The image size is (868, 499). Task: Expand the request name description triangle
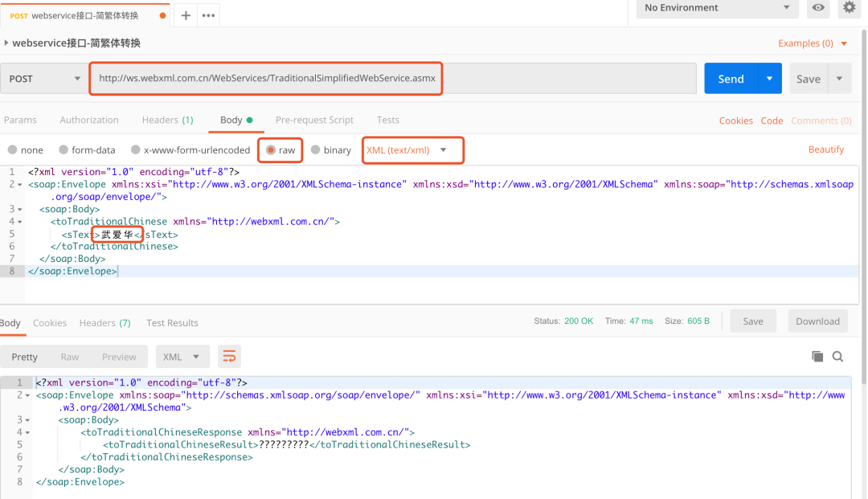point(6,43)
